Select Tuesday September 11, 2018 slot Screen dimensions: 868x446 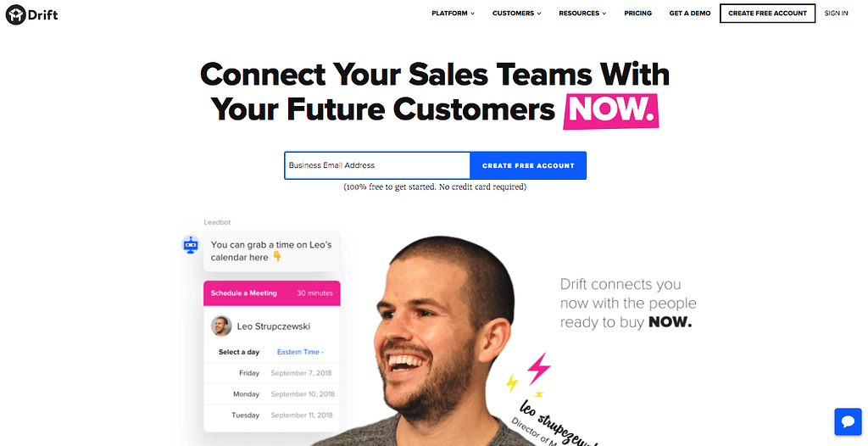pos(272,415)
